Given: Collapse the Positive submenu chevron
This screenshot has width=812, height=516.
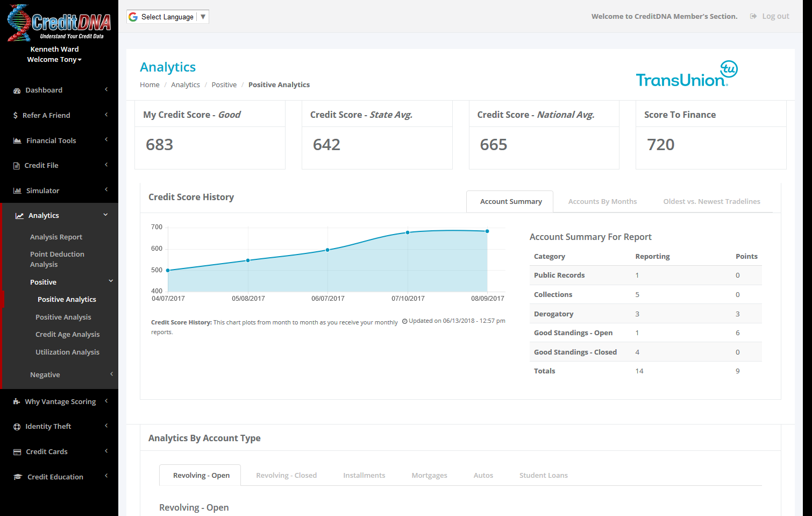Looking at the screenshot, I should pos(111,281).
